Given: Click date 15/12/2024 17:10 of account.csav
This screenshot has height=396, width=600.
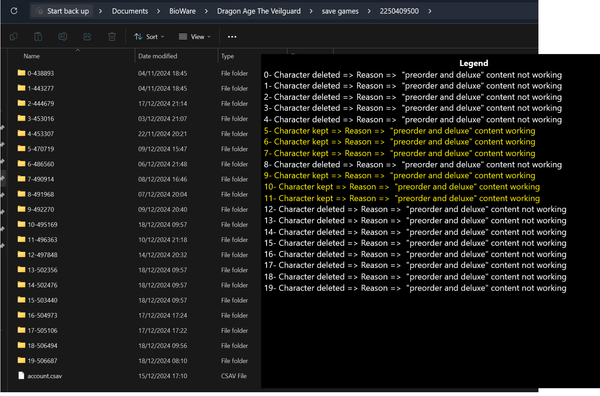Looking at the screenshot, I should (x=163, y=376).
